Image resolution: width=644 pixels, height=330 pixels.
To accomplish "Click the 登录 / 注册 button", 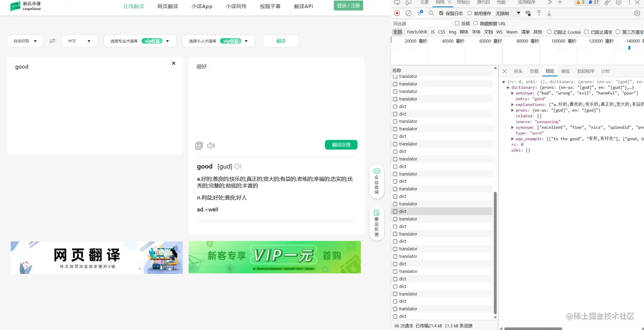I will [x=348, y=6].
